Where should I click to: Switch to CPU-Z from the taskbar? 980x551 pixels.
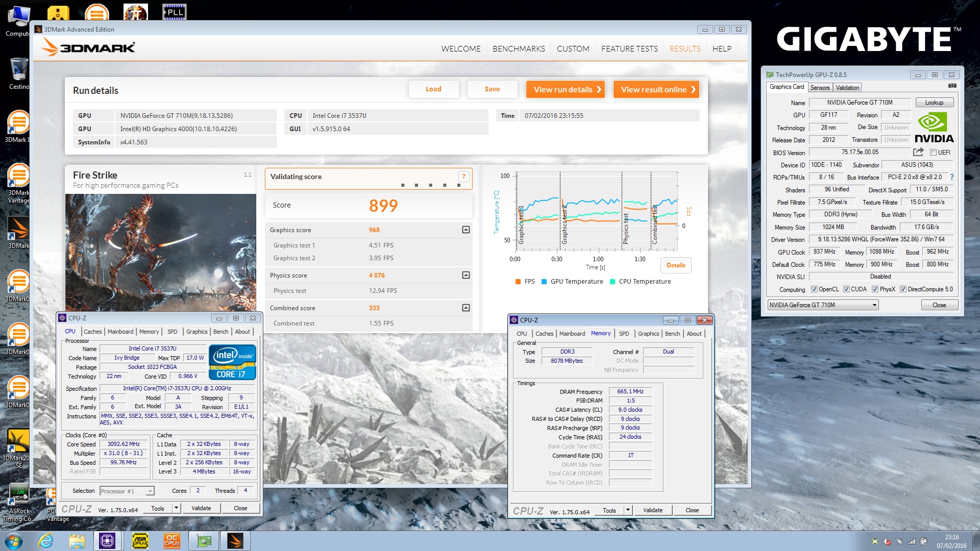point(107,541)
